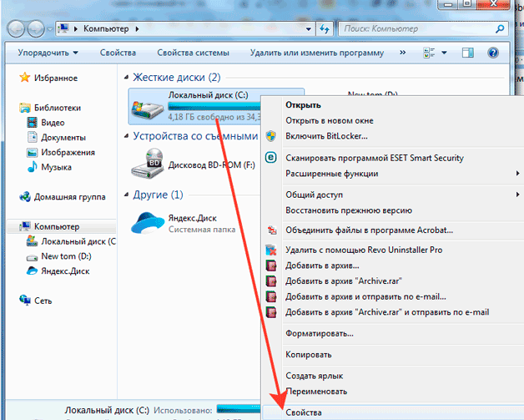Open Домашняя группа in the navigation pane
Image resolution: width=524 pixels, height=420 pixels.
(68, 197)
